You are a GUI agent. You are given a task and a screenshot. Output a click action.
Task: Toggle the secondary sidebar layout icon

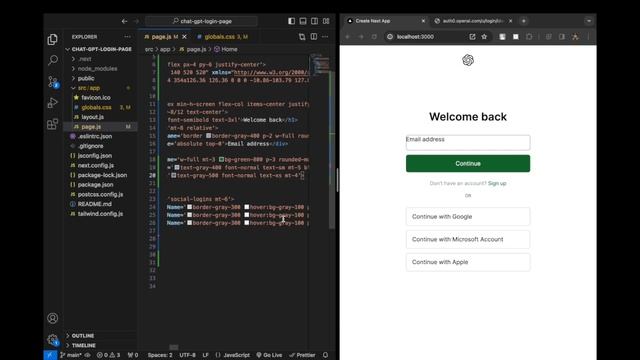click(x=314, y=21)
